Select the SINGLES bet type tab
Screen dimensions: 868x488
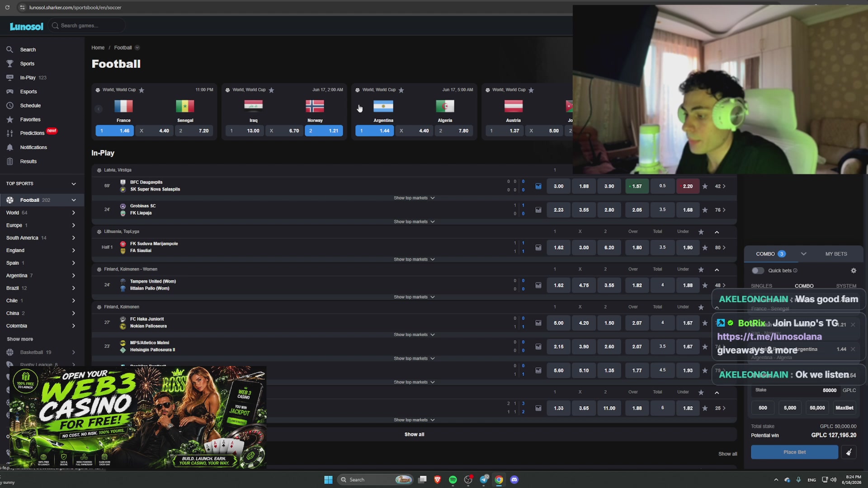point(761,286)
